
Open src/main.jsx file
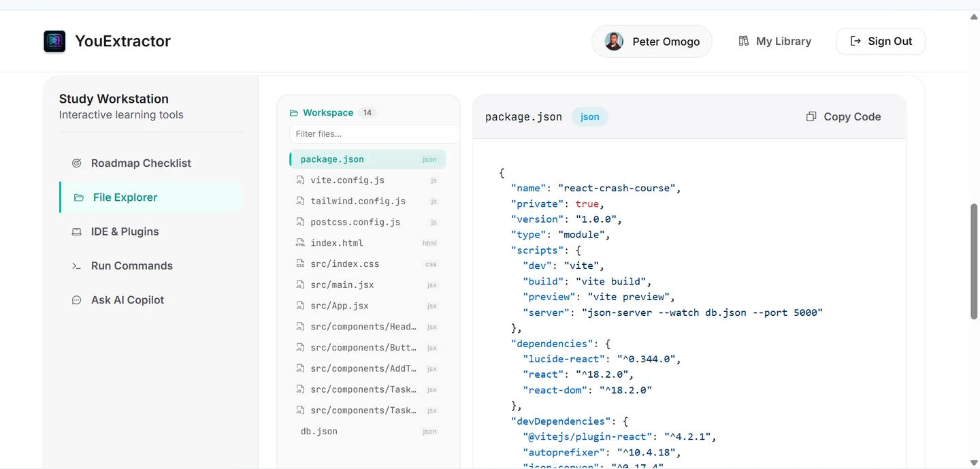click(x=367, y=285)
